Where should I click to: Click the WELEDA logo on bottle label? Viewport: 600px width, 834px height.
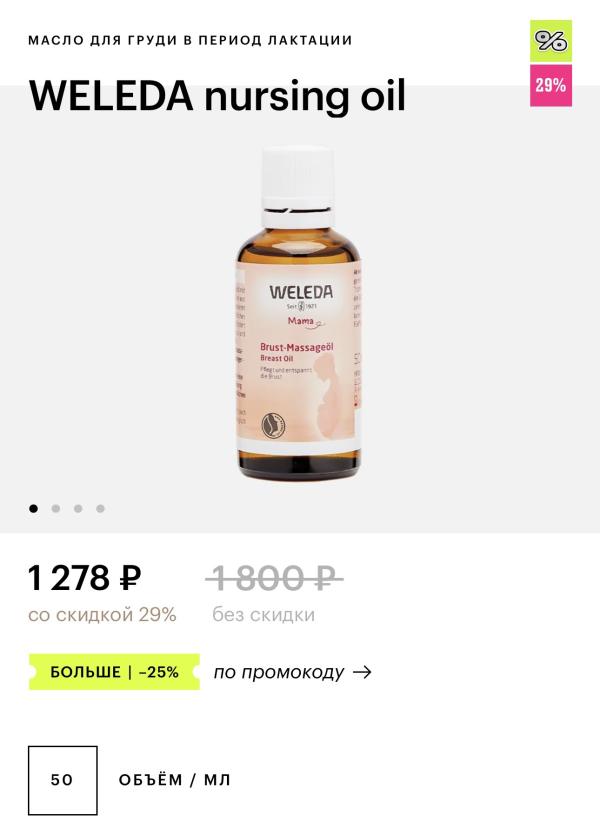[301, 292]
